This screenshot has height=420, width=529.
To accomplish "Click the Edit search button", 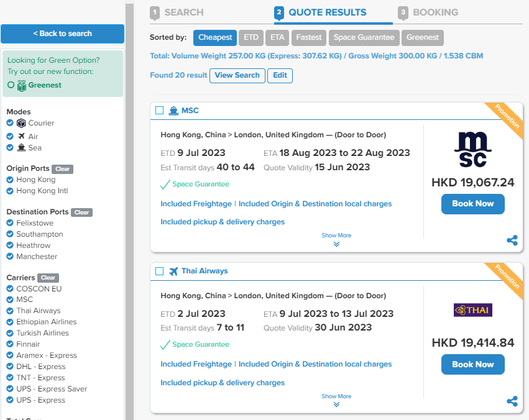I will (280, 76).
